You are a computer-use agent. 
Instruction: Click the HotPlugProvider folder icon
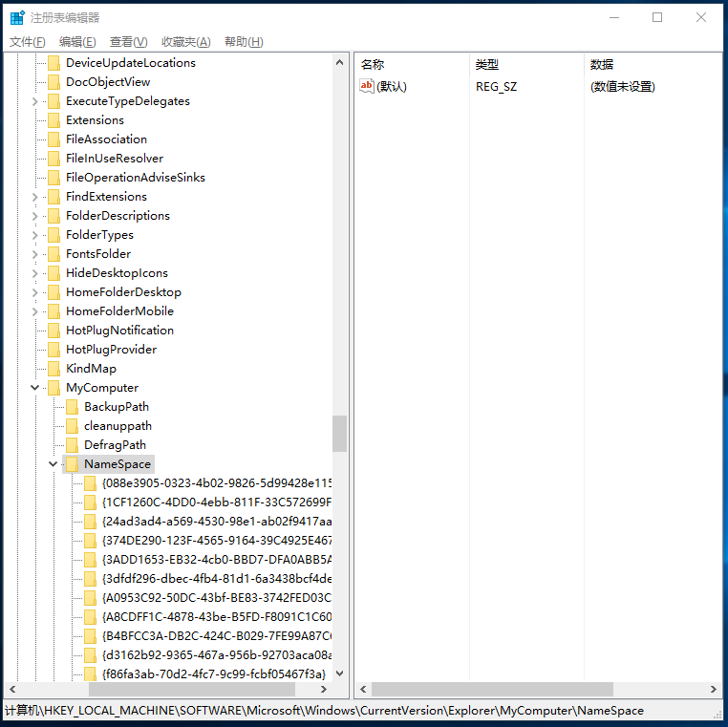tap(54, 349)
